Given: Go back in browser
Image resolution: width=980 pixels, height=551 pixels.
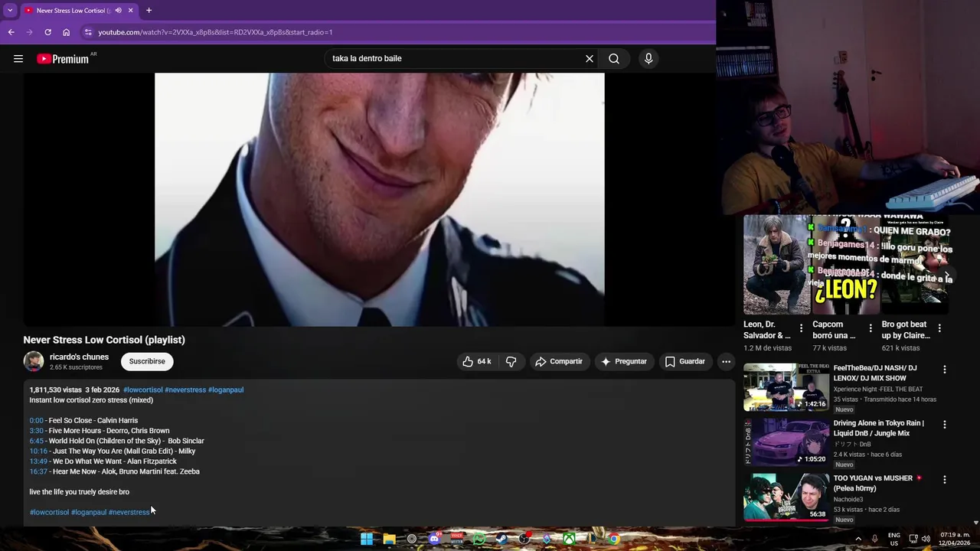Looking at the screenshot, I should click(11, 32).
